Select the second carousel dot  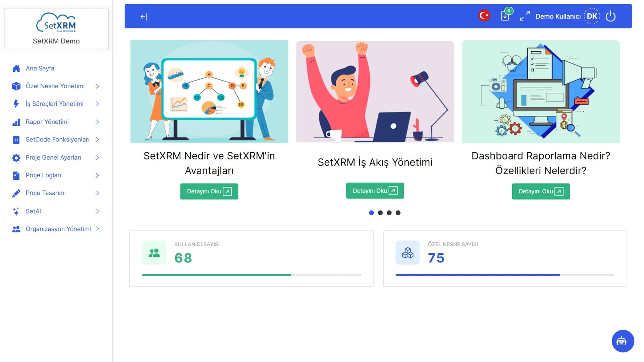[x=380, y=213]
